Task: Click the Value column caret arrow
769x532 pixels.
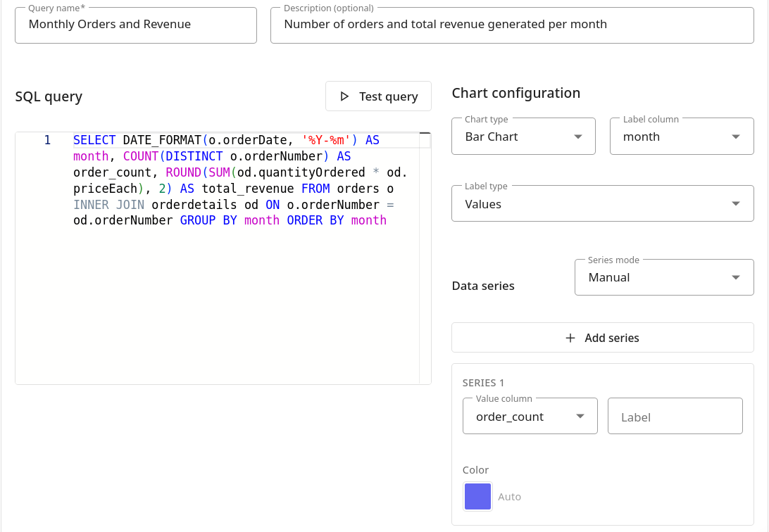Action: [x=580, y=417]
